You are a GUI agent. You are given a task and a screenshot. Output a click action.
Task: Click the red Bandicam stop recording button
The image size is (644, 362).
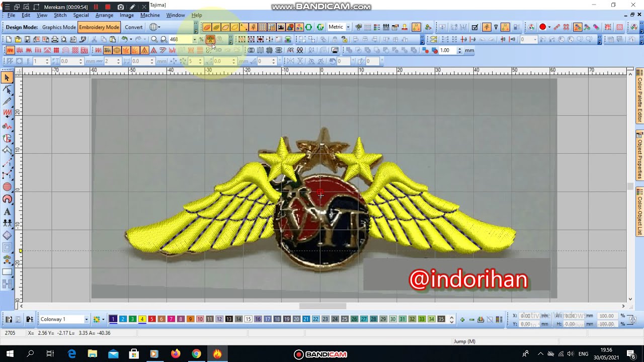click(x=108, y=7)
